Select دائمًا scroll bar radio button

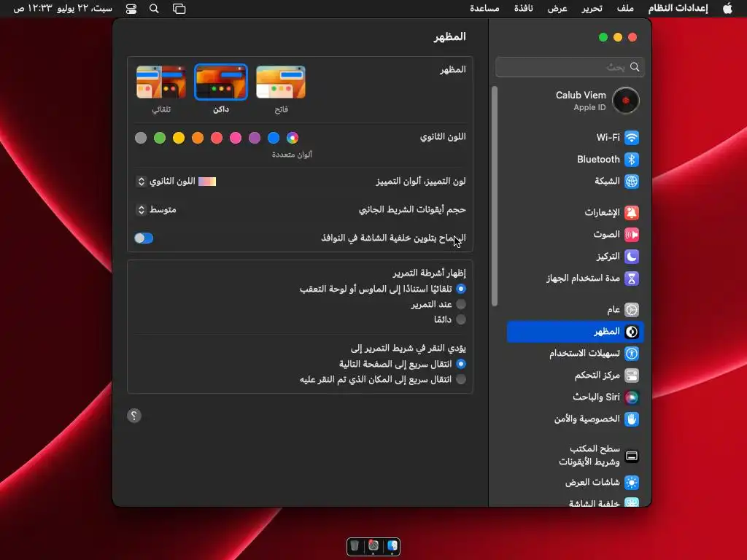[461, 319]
